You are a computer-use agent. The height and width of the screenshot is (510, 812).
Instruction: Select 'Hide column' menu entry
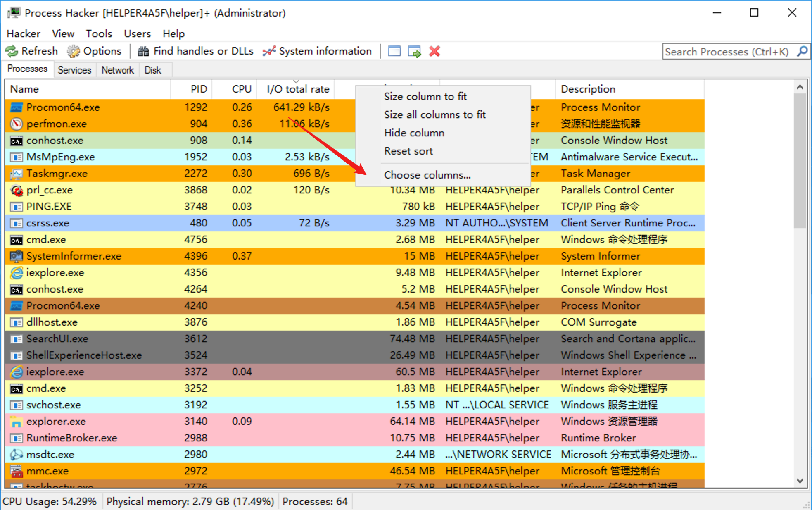pos(414,133)
